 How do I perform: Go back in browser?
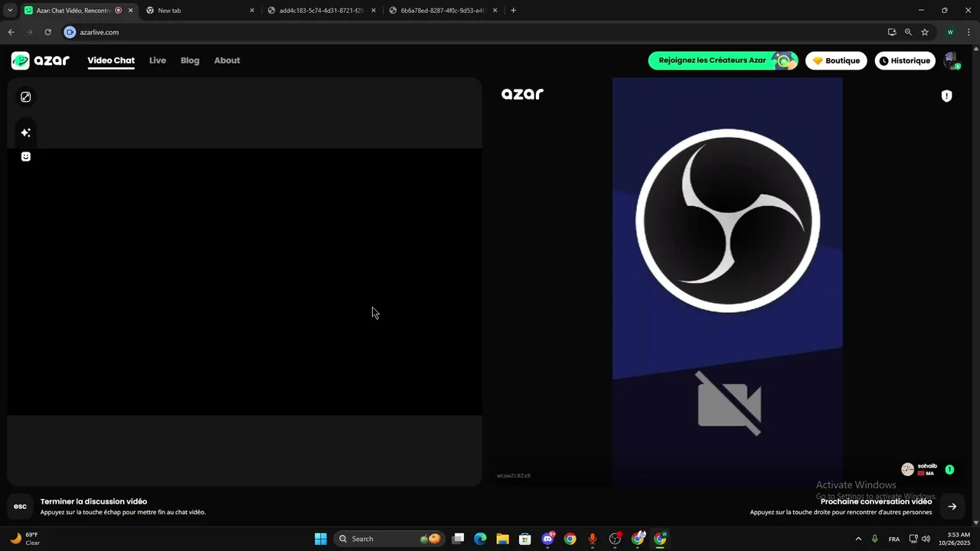(x=11, y=32)
